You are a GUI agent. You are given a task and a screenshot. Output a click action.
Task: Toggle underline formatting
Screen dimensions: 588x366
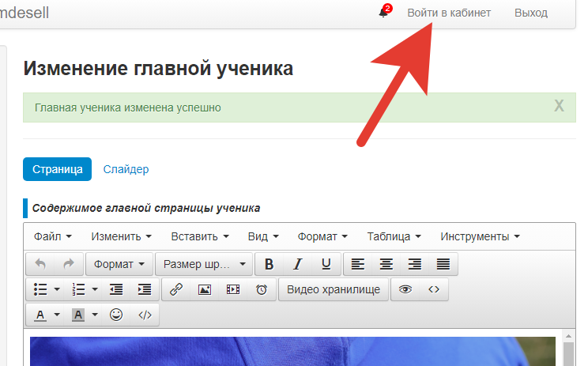[x=326, y=264]
